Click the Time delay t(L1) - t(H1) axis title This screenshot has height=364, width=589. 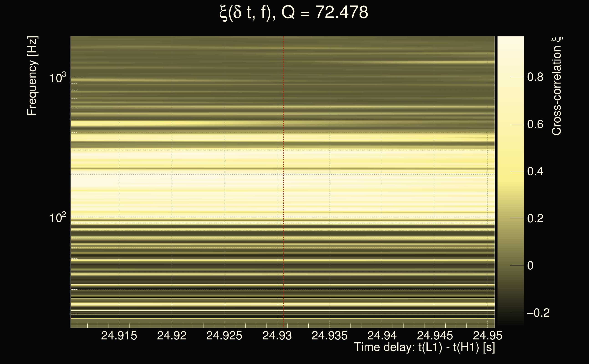tap(424, 347)
